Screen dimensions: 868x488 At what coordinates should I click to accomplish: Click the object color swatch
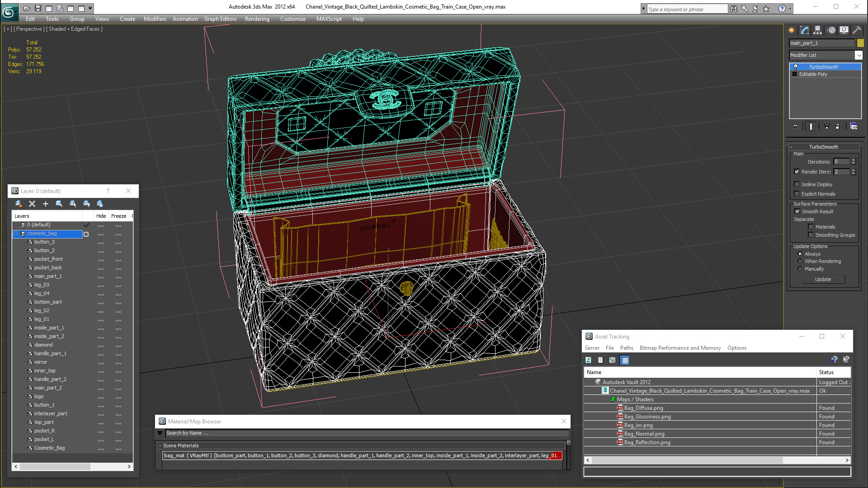pos(860,43)
